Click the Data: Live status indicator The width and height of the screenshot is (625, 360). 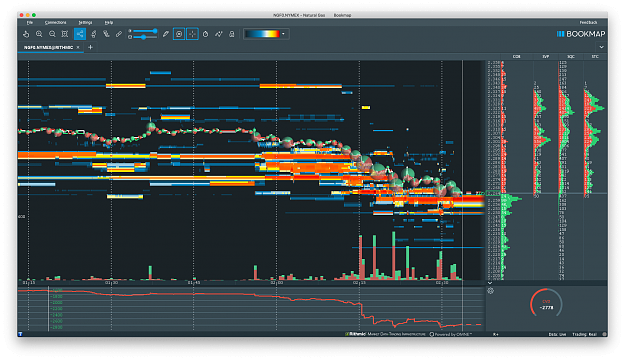[557, 334]
